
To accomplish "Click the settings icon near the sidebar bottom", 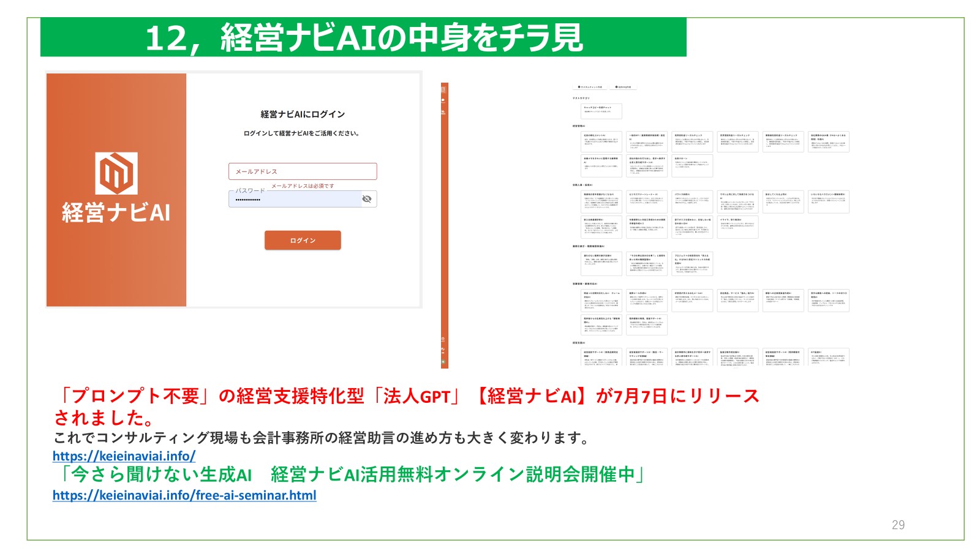I will pyautogui.click(x=443, y=339).
